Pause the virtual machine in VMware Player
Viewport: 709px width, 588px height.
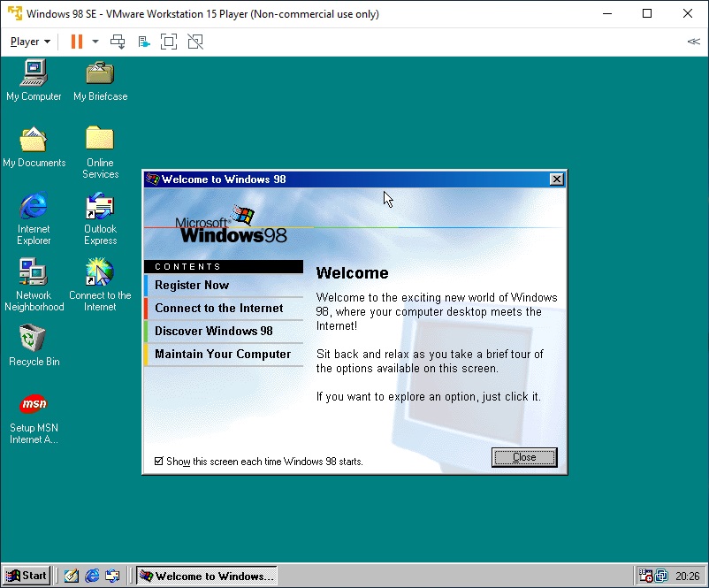tap(77, 42)
